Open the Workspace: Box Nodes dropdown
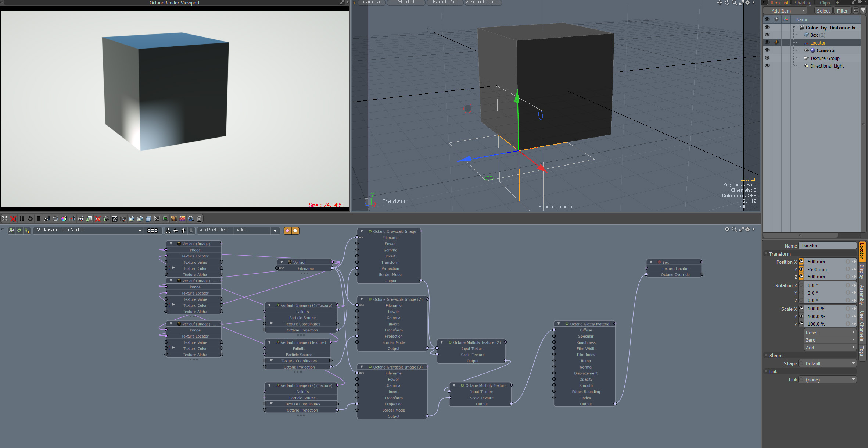The width and height of the screenshot is (868, 448). pos(88,230)
